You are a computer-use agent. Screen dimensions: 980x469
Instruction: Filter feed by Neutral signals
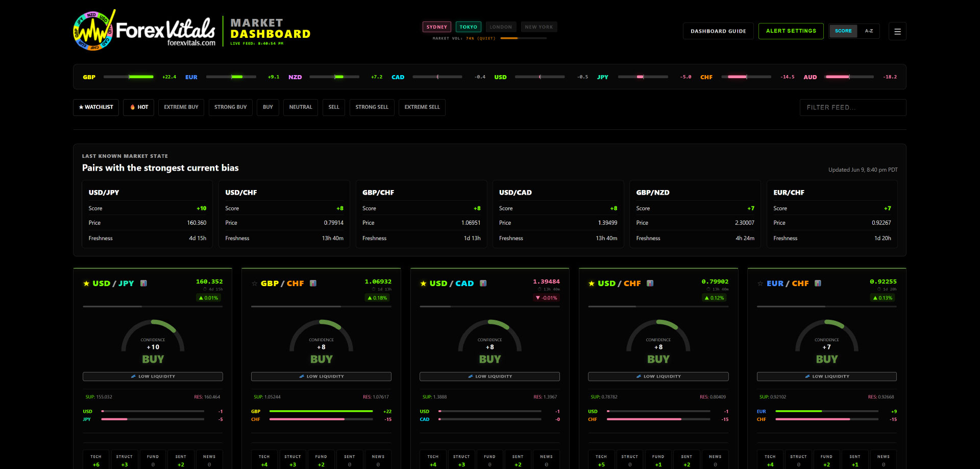pyautogui.click(x=301, y=107)
